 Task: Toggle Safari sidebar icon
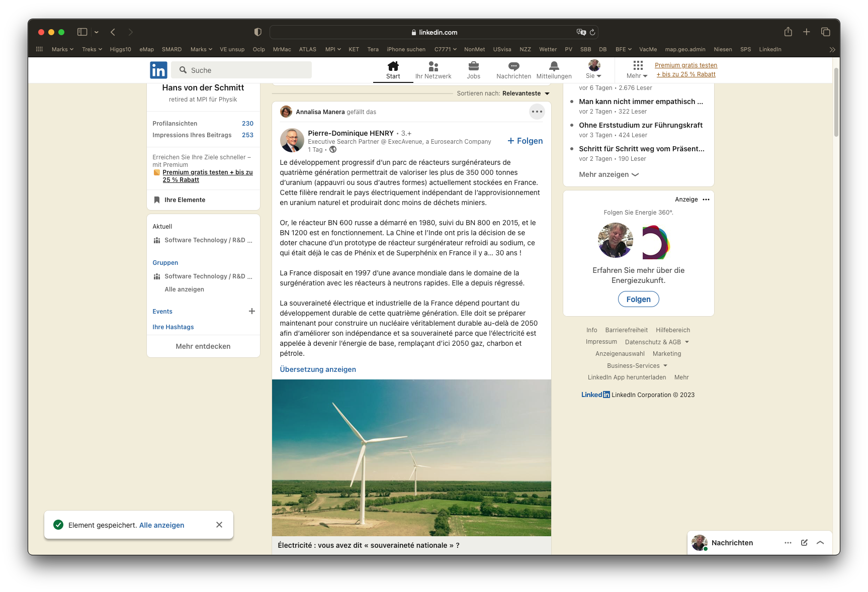click(x=82, y=32)
